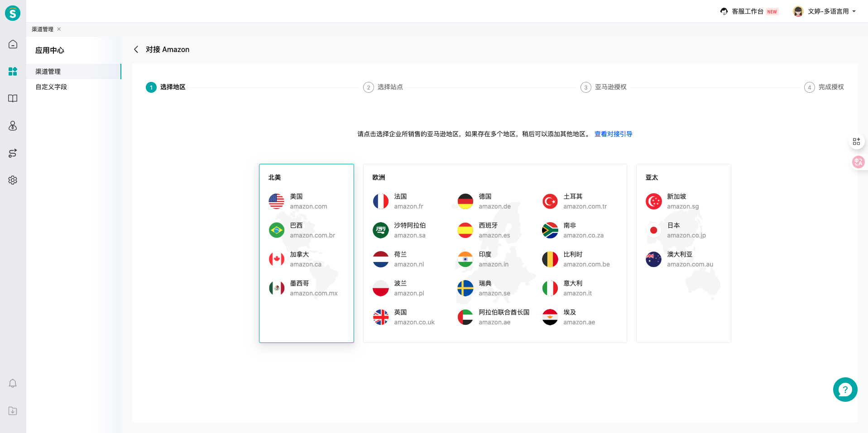Click the 应用中心 heading
Screen dimensions: 868x433
(x=50, y=50)
